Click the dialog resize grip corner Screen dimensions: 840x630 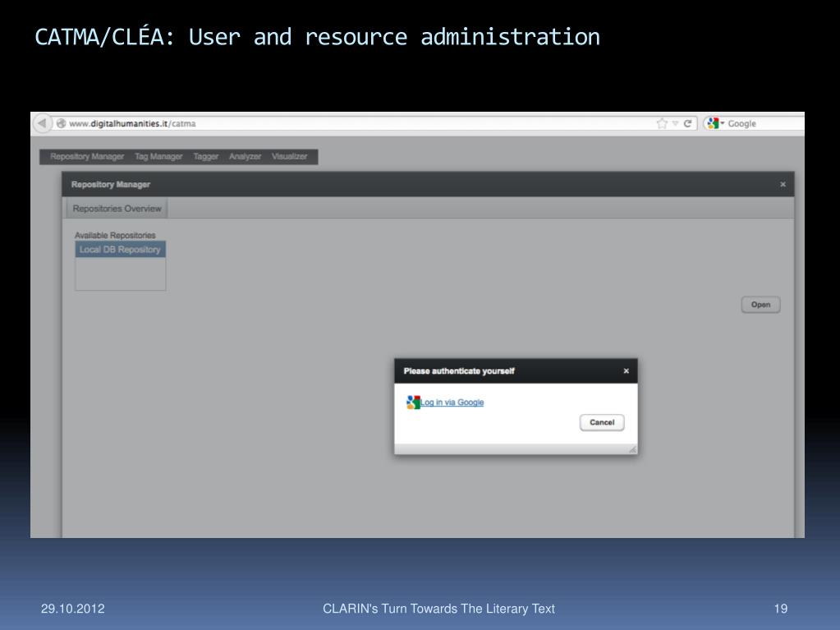tap(632, 449)
